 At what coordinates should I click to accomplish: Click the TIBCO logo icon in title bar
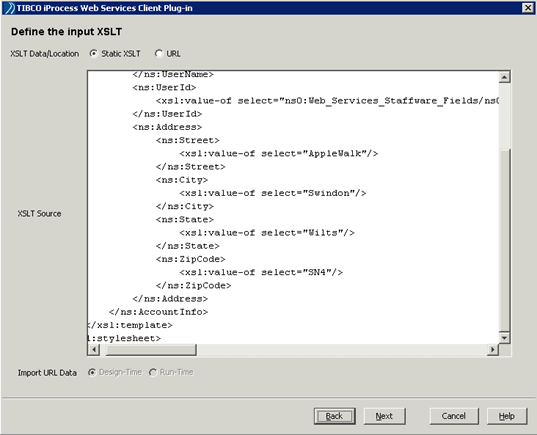(10, 8)
